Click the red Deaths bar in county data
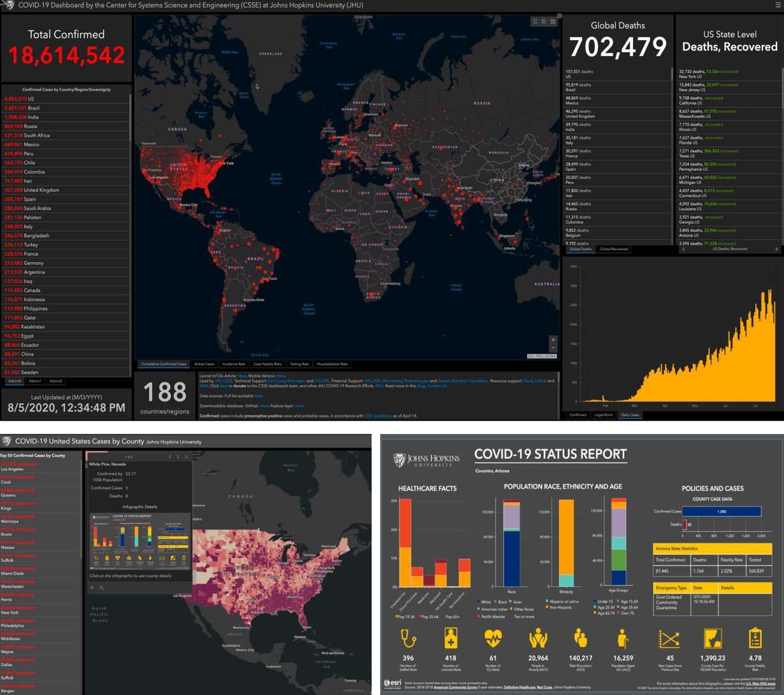 (685, 524)
